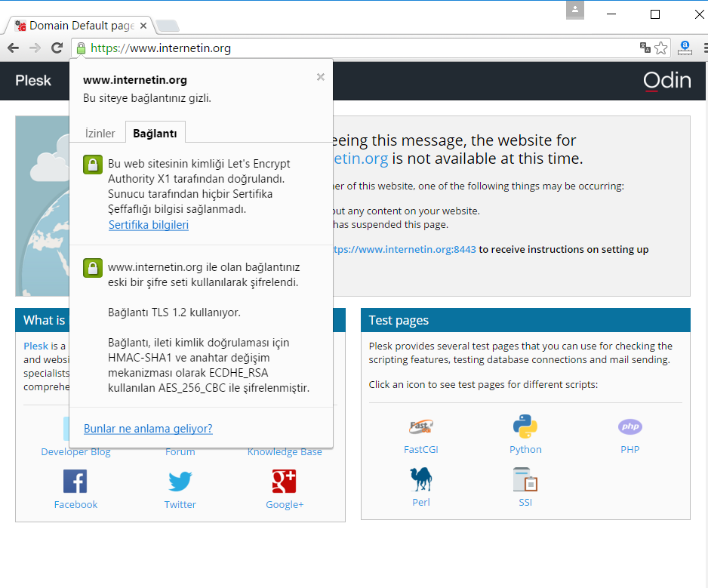
Task: Click the browser back arrow
Action: click(13, 48)
